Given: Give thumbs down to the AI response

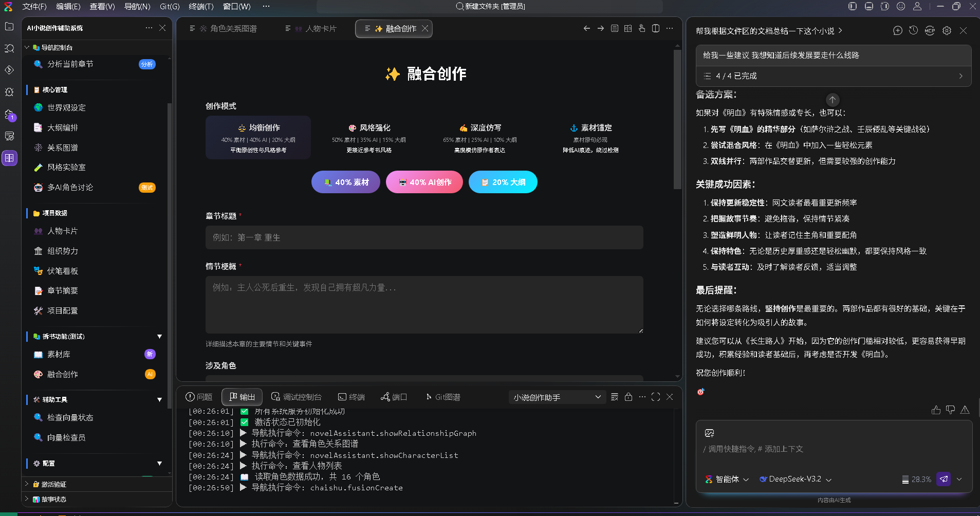Looking at the screenshot, I should (950, 410).
